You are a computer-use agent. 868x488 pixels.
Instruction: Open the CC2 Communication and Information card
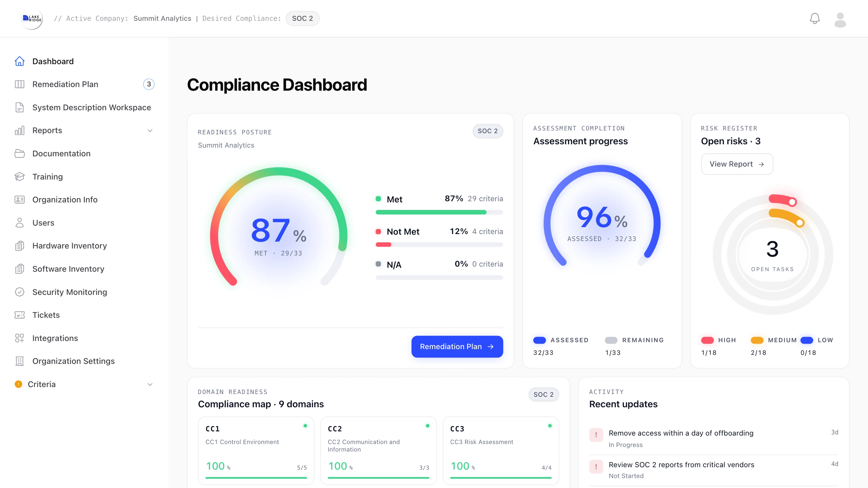point(379,451)
